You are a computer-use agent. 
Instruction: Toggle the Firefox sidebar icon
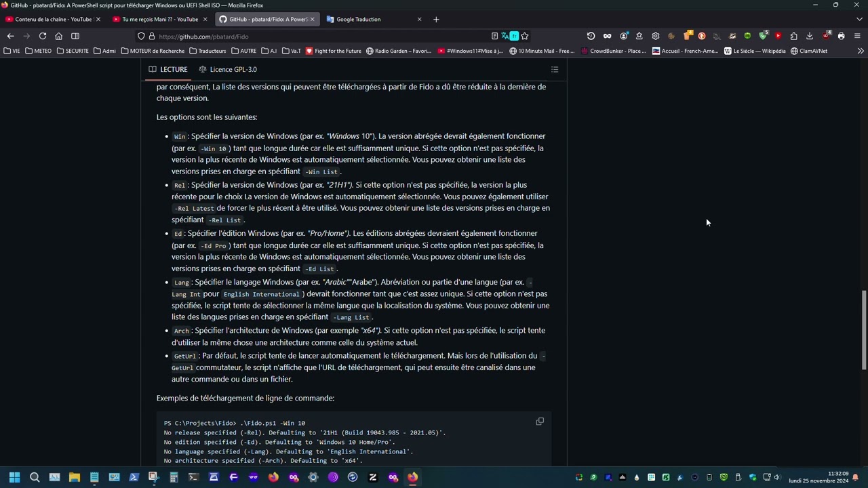pos(75,36)
